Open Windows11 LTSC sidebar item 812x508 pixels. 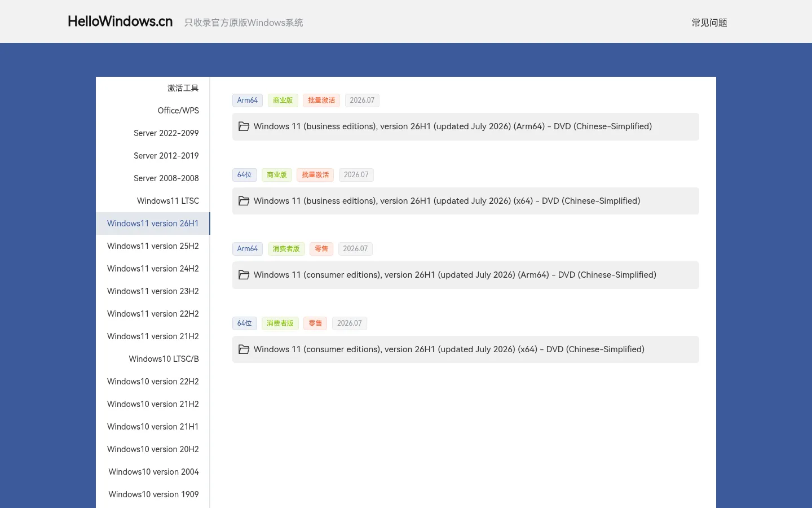click(168, 201)
